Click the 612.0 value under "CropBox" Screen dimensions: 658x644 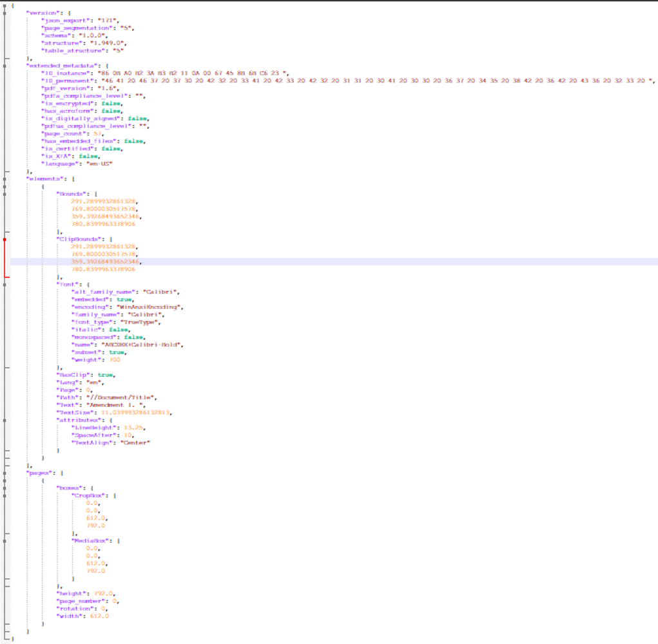click(x=95, y=518)
